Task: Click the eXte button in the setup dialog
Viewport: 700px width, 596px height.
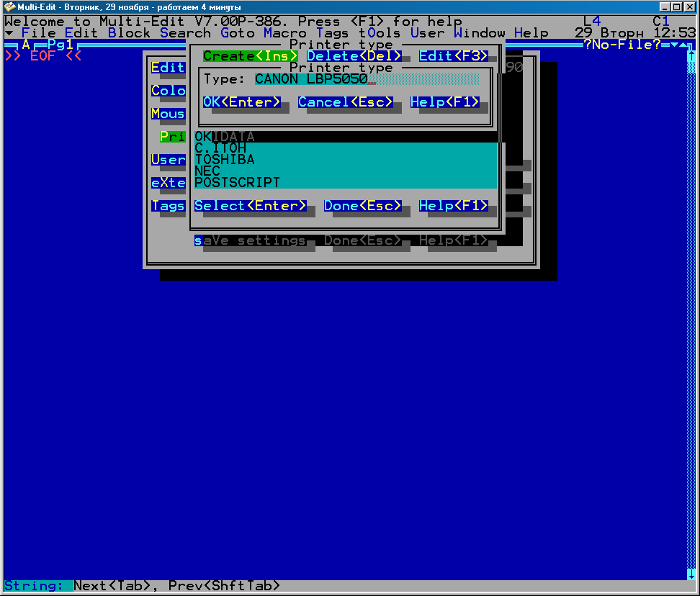Action: [169, 183]
